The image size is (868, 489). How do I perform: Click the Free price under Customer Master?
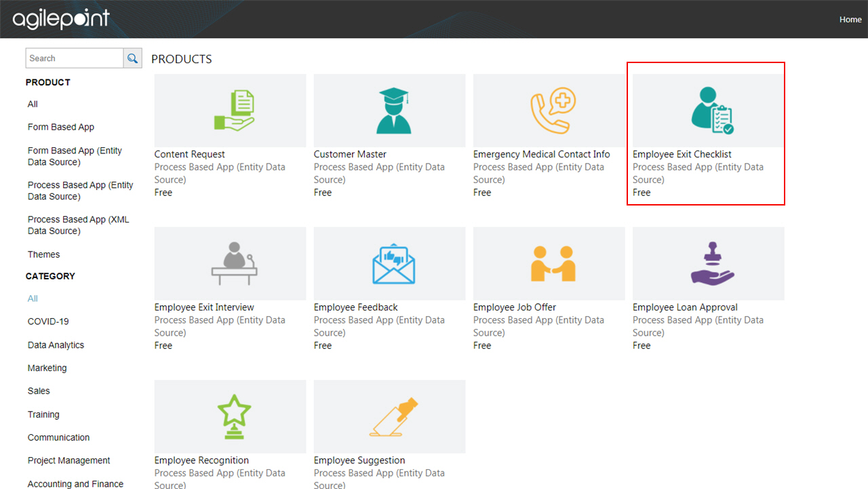(x=323, y=193)
